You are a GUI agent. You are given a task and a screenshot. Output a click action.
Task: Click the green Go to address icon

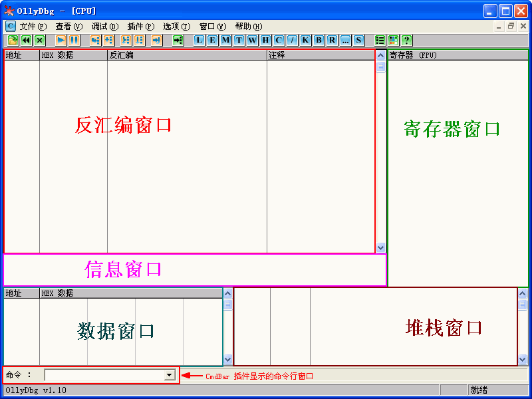click(178, 41)
